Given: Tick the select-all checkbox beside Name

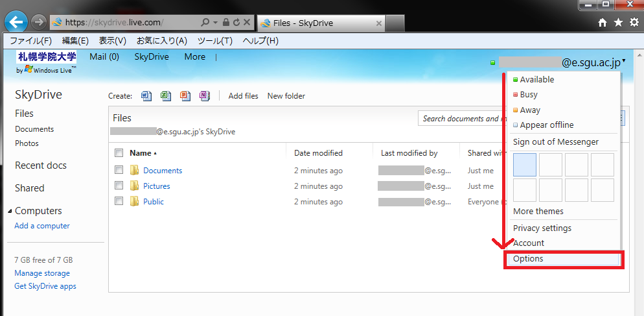Looking at the screenshot, I should click(119, 153).
